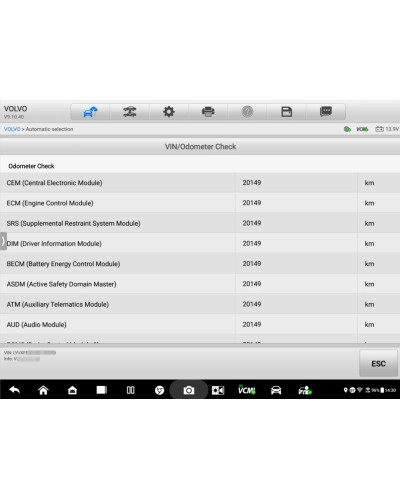This screenshot has height=500, width=400.
Task: Save the odometer data with disk icon
Action: (x=287, y=112)
